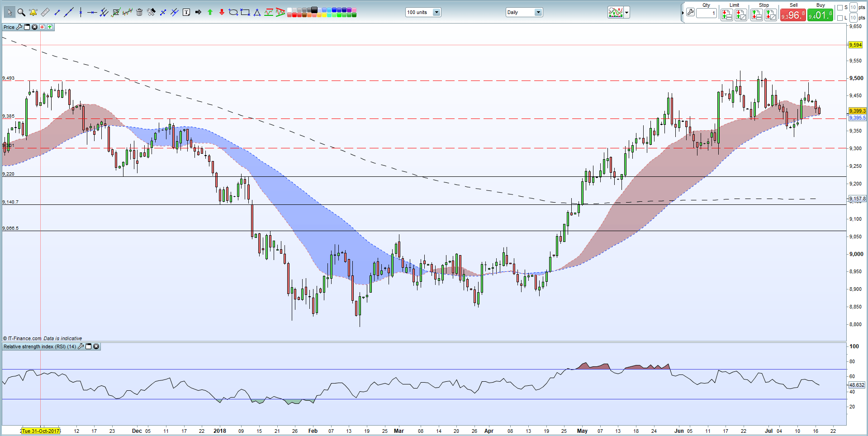This screenshot has width=868, height=436.
Task: Select the line segment drawing tool
Action: 57,12
